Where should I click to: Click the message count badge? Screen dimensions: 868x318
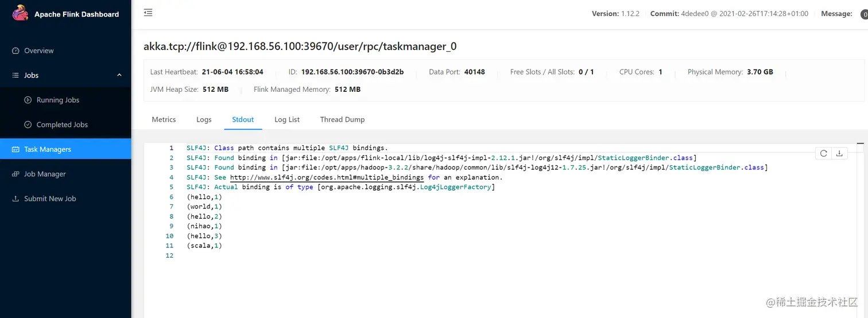864,14
